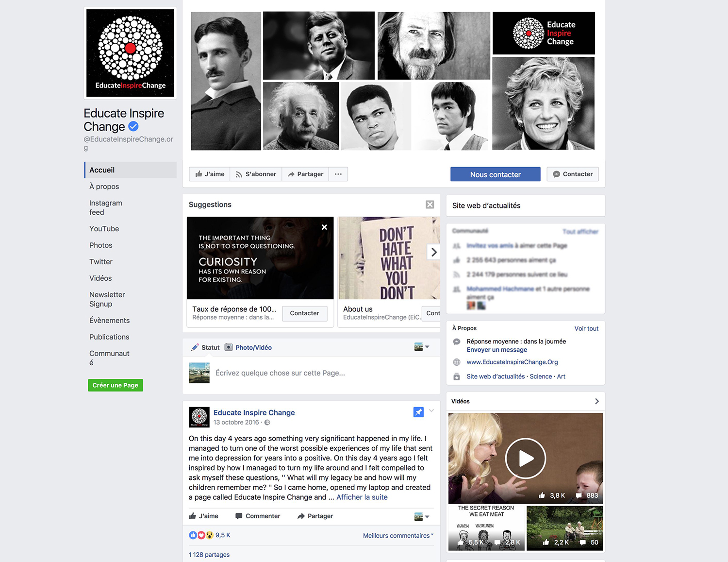The image size is (728, 562).
Task: Open the Accueil tab in sidebar
Action: [x=130, y=170]
